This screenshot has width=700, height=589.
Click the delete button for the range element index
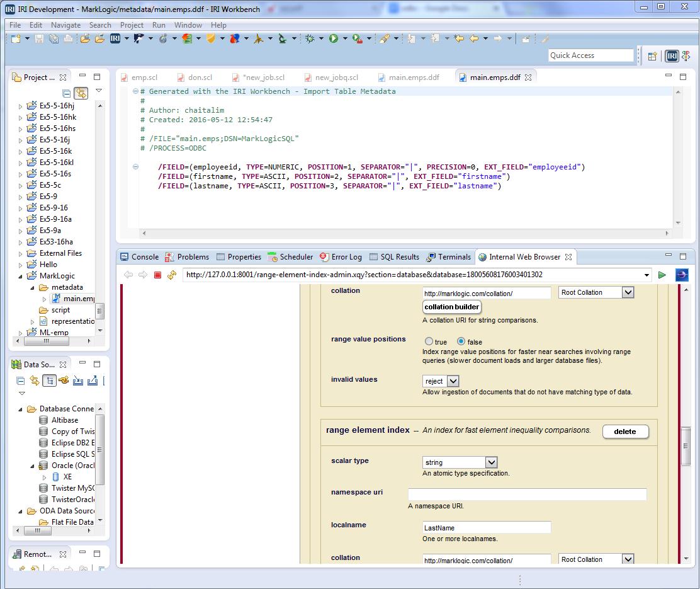click(x=625, y=432)
